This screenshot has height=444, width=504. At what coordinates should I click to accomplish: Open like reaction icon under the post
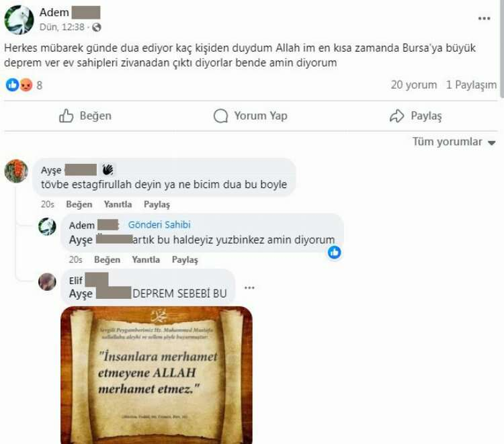point(12,85)
